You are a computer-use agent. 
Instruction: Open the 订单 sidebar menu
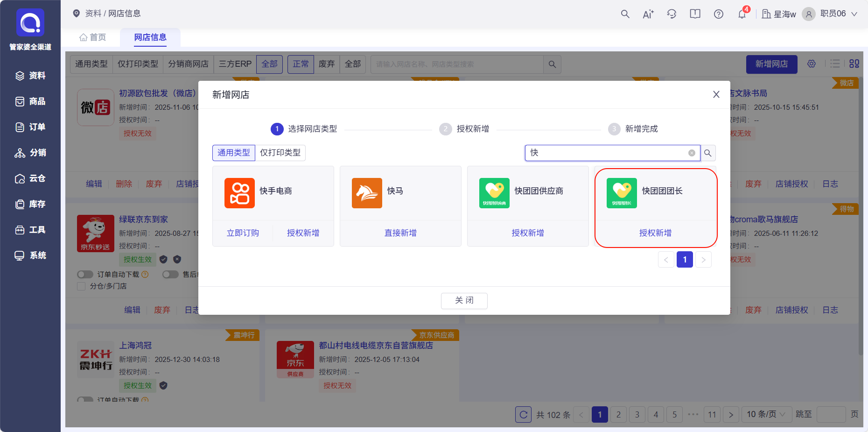31,127
